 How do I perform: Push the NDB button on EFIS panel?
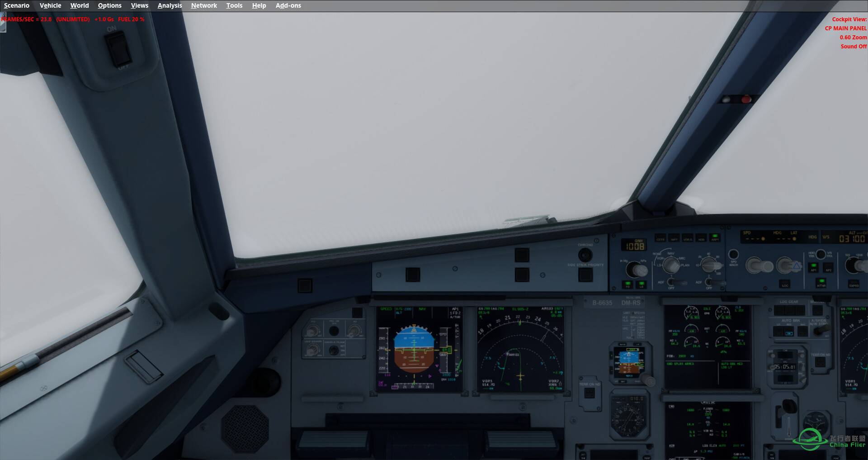click(x=701, y=238)
